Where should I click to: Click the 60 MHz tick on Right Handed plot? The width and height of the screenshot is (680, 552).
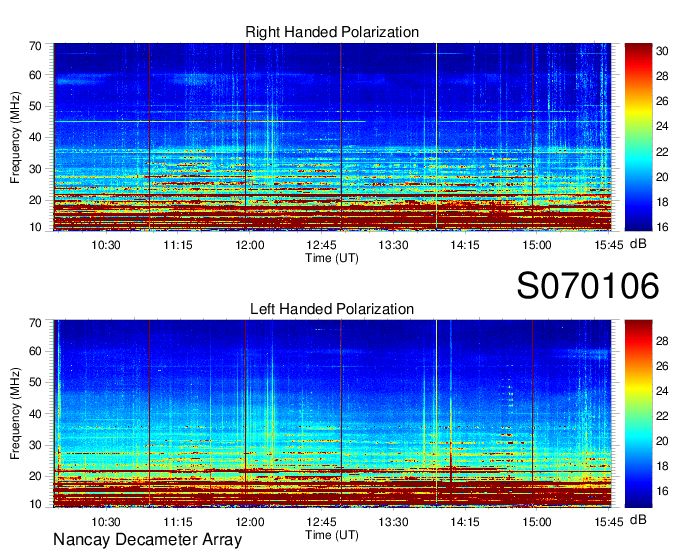35,75
